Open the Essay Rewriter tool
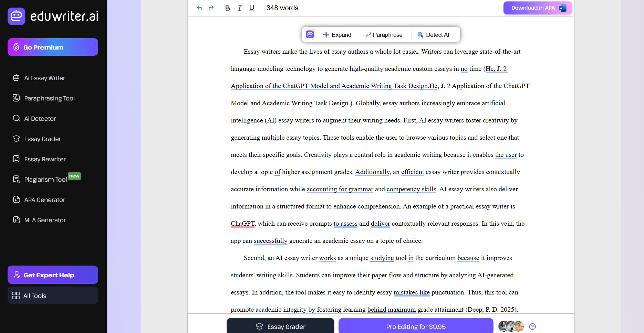 [45, 159]
